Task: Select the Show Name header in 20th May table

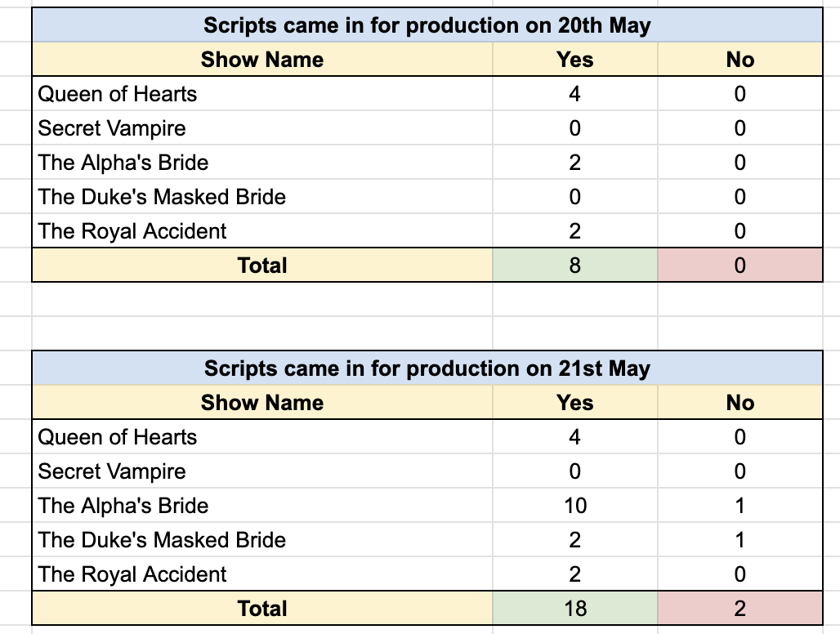Action: pyautogui.click(x=262, y=60)
